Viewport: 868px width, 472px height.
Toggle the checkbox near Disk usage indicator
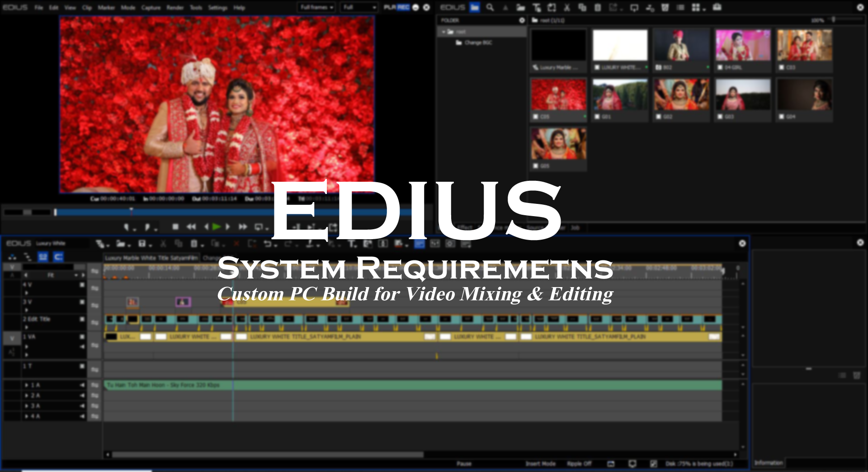(x=652, y=463)
